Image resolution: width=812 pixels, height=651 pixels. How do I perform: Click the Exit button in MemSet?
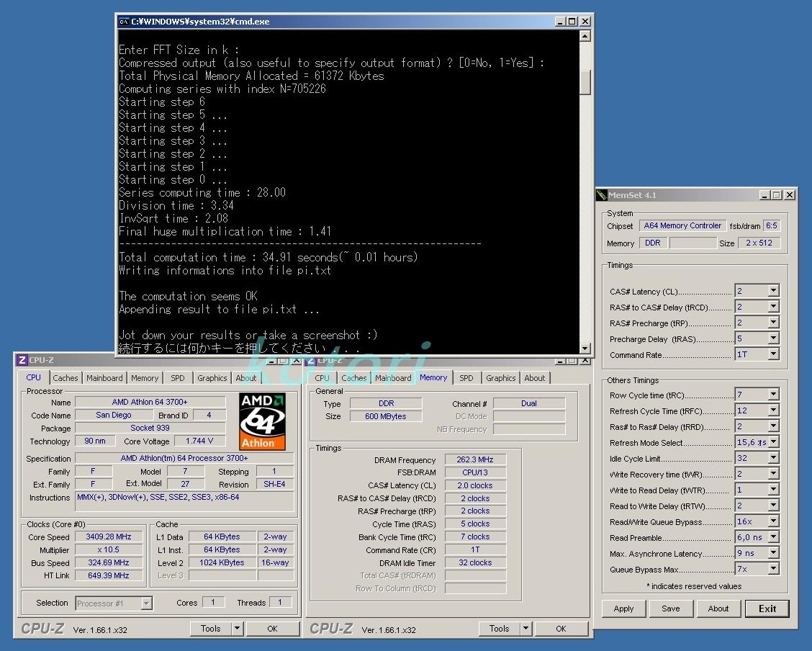click(x=767, y=609)
